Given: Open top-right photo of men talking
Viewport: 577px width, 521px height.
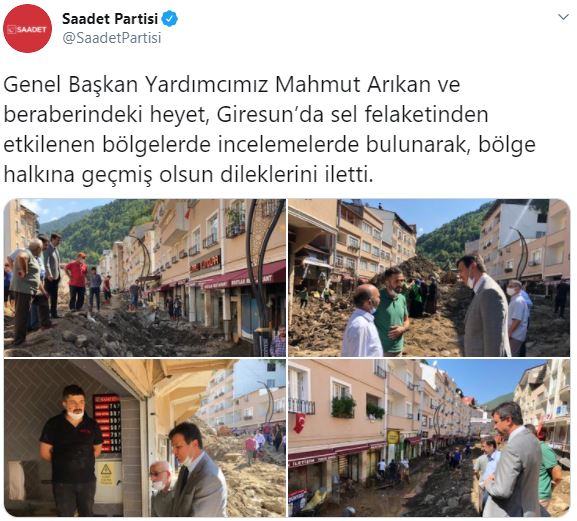Looking at the screenshot, I should 429,278.
